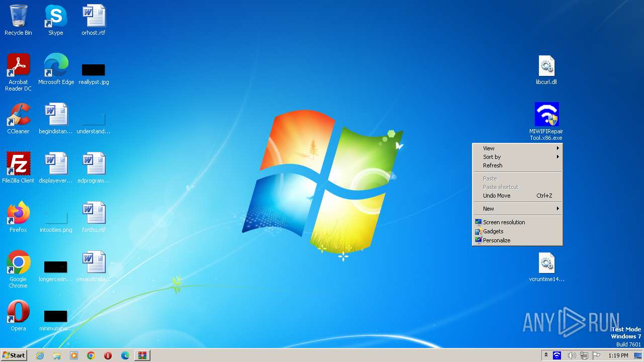Select the CCleaner desktop shortcut
This screenshot has width=644, height=362.
coord(18,119)
